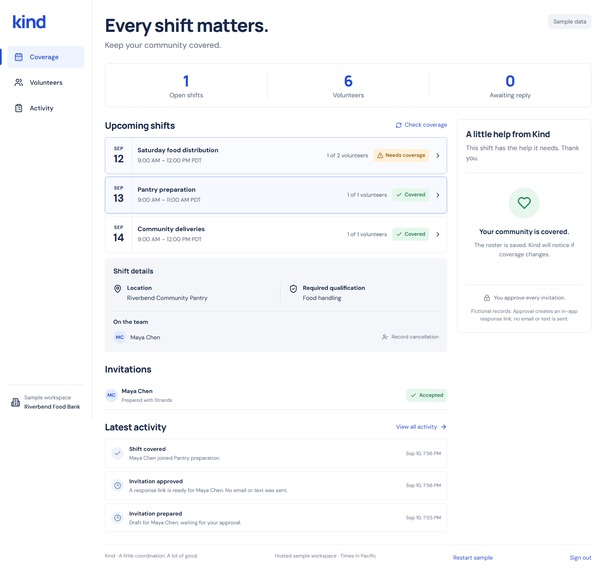Viewport: 604px width, 573px height.
Task: Click the Awaiting reply count
Action: point(510,81)
